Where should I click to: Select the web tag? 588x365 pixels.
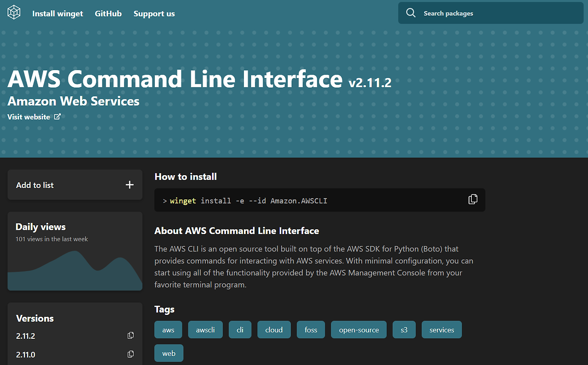click(x=169, y=353)
